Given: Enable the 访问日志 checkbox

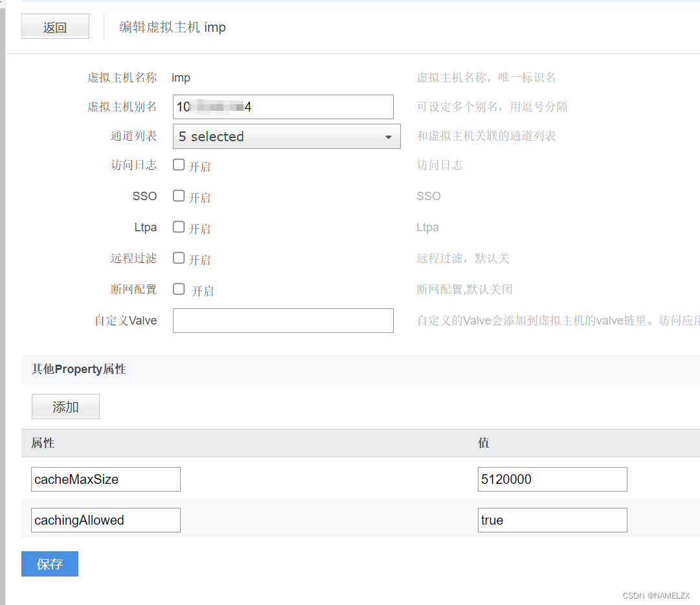Looking at the screenshot, I should [x=179, y=165].
